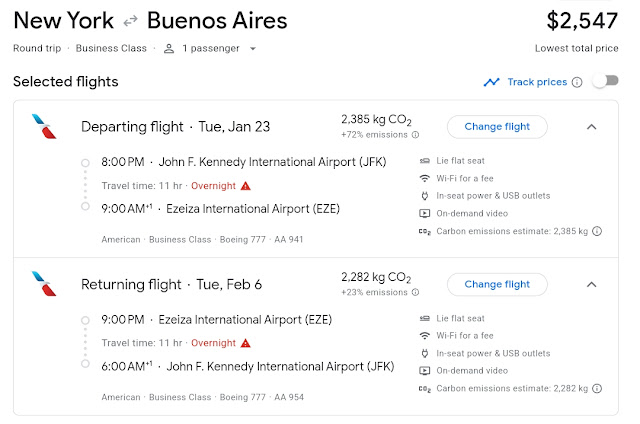The height and width of the screenshot is (424, 640).
Task: Enable the Track prices toggle
Action: 605,81
